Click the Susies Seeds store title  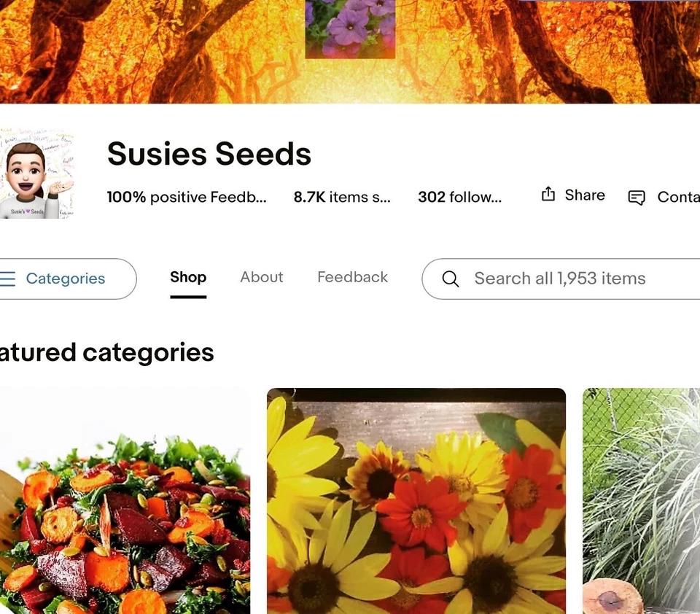tap(209, 154)
